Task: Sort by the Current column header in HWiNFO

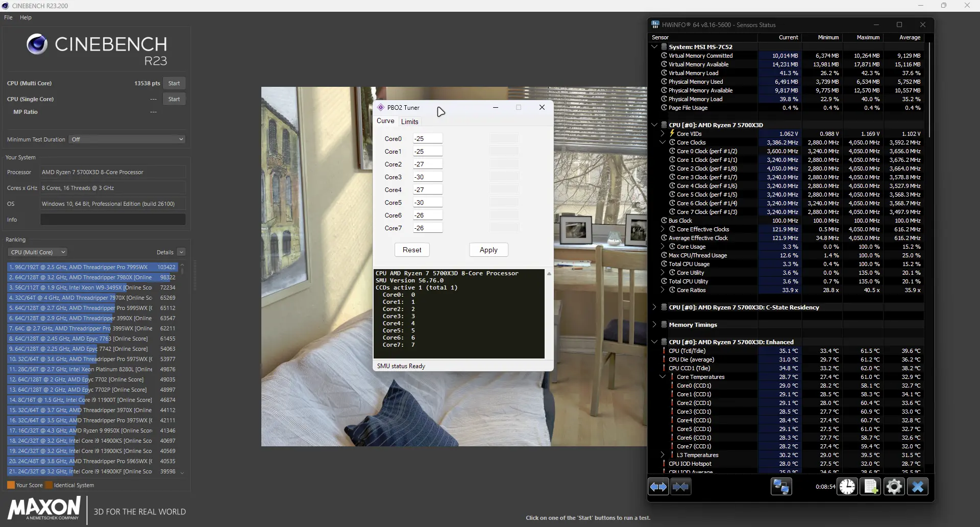Action: pos(779,37)
